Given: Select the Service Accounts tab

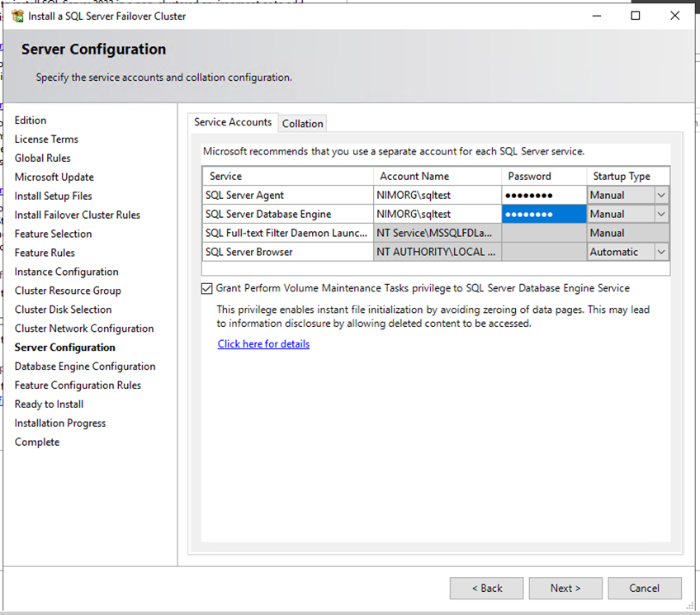Looking at the screenshot, I should point(233,122).
